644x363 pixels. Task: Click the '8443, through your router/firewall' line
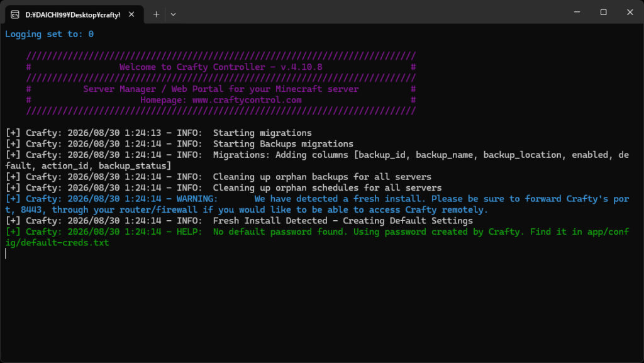point(247,210)
